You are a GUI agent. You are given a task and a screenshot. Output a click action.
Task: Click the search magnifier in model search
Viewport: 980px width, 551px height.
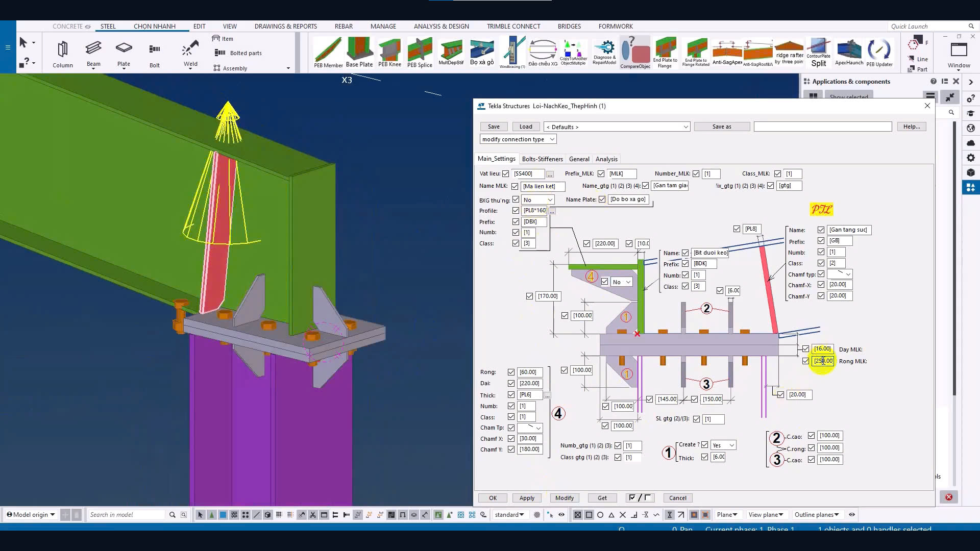tap(172, 515)
